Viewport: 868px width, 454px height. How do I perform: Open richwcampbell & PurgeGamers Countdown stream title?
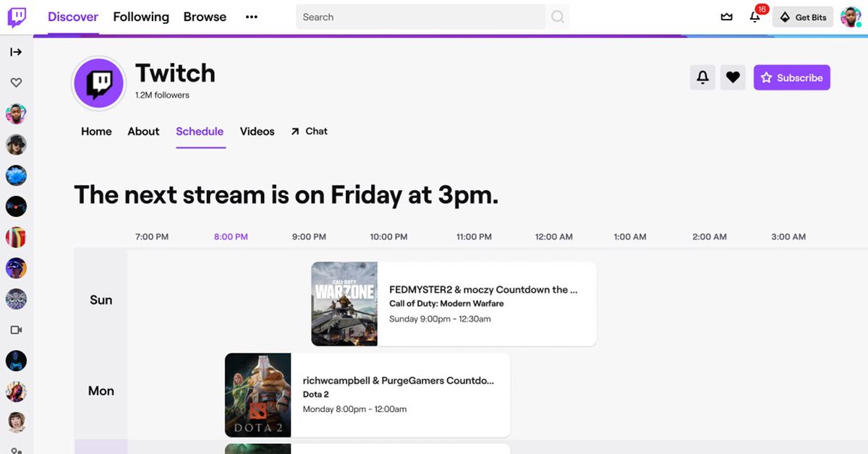[399, 381]
